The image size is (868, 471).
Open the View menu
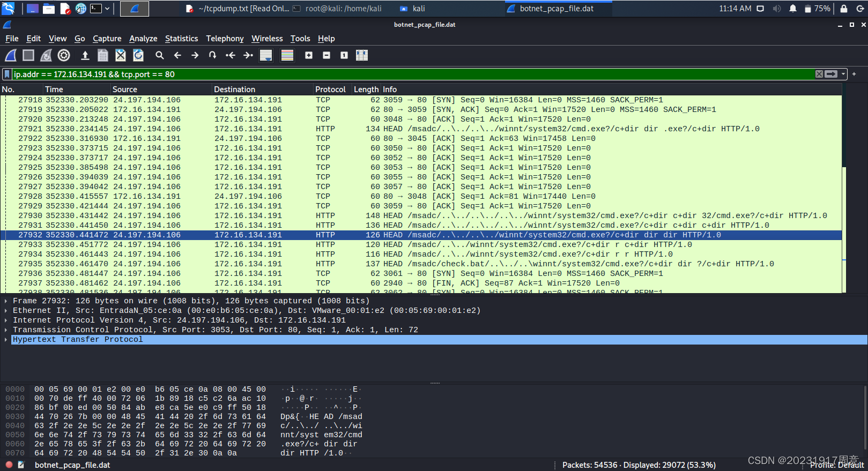[57, 39]
